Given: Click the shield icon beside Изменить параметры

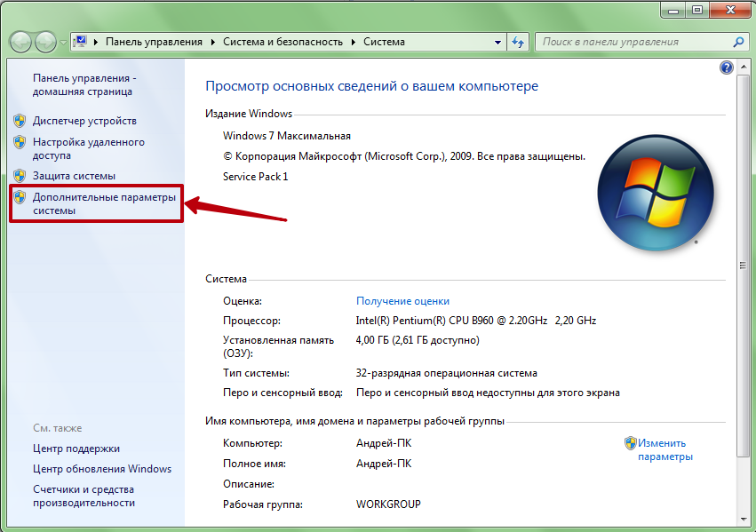Looking at the screenshot, I should coord(630,443).
